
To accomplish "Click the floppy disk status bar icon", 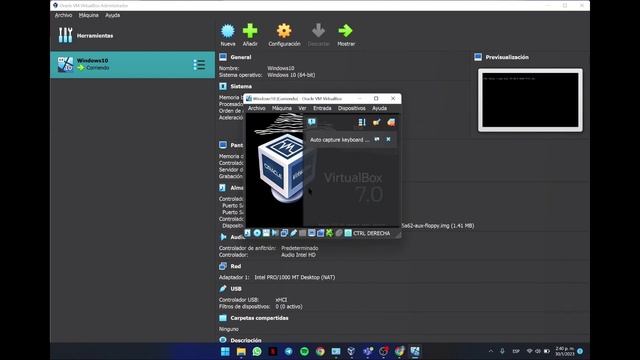I will [x=266, y=233].
